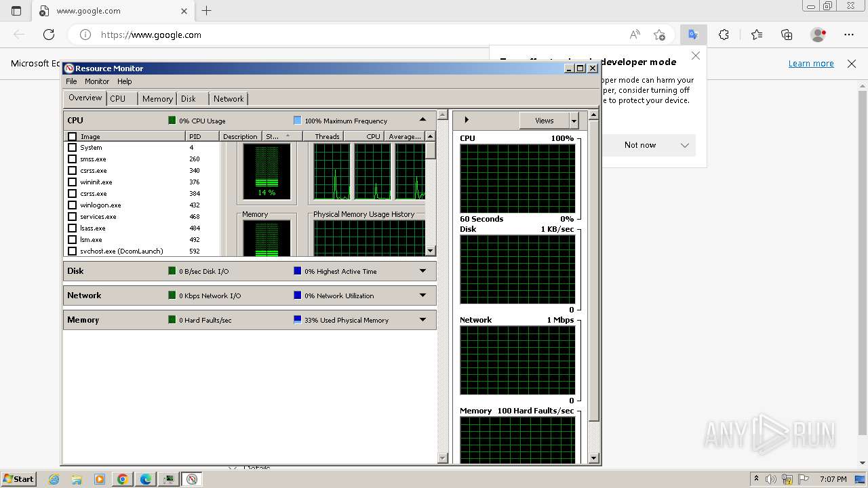
Task: Collapse the CPU section
Action: pyautogui.click(x=423, y=120)
